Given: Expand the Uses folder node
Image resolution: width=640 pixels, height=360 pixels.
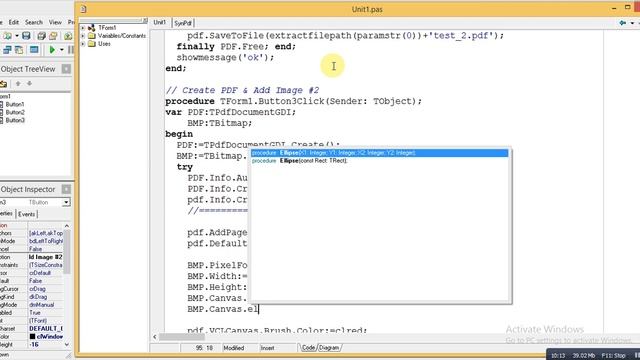Looking at the screenshot, I should 83,44.
